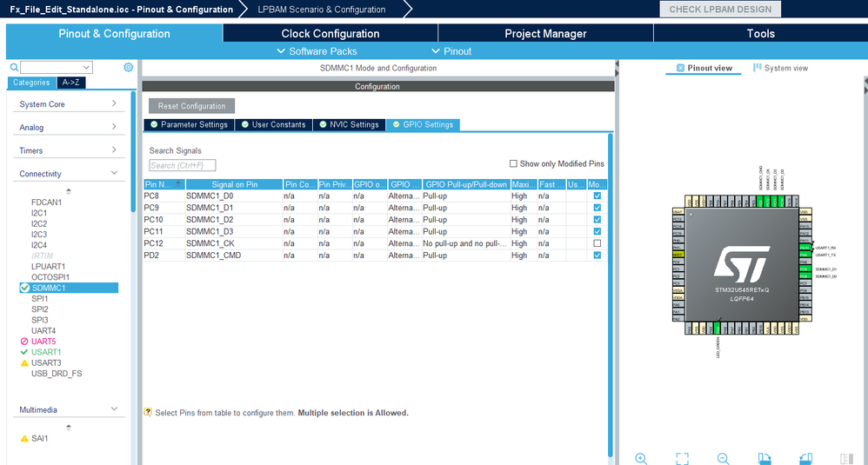
Task: Click the GPIO Pull-up/Pull-down column header
Action: 466,184
